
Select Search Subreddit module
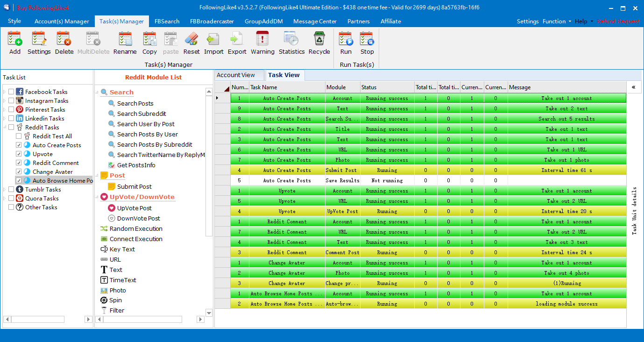tap(142, 114)
